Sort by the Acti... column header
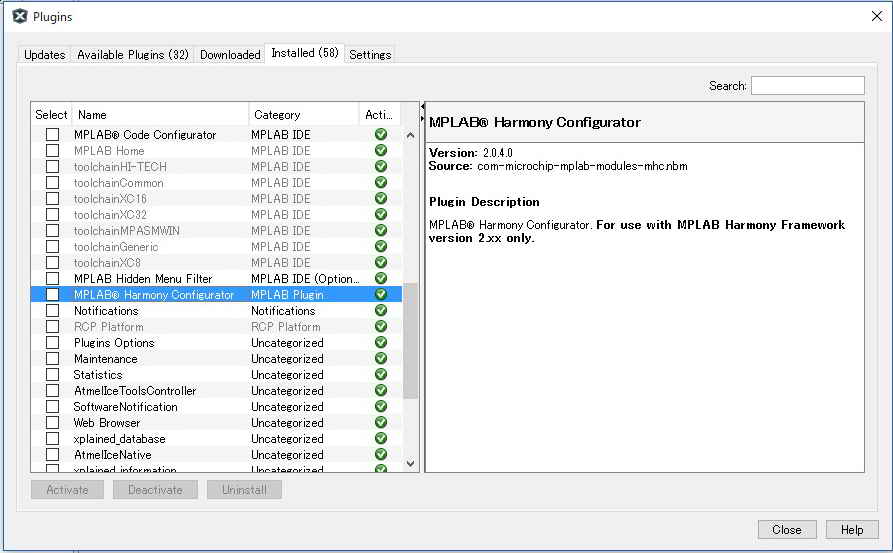893x553 pixels. [x=379, y=114]
